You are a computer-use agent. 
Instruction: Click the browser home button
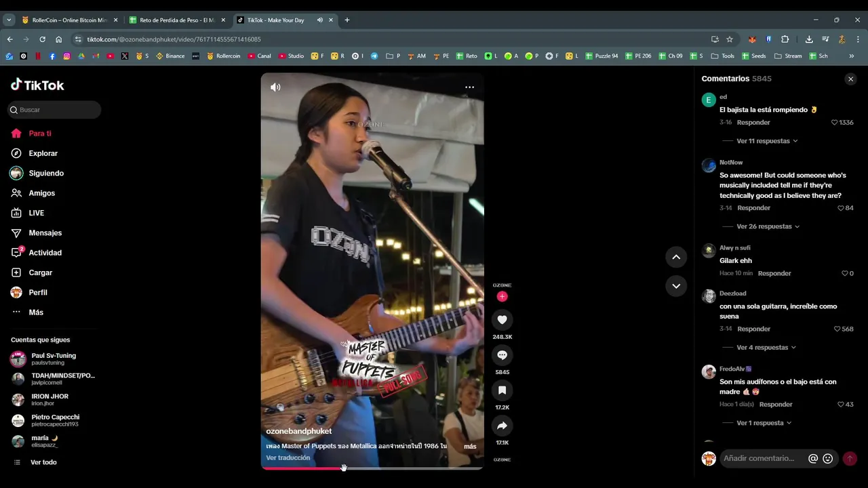pos(59,39)
